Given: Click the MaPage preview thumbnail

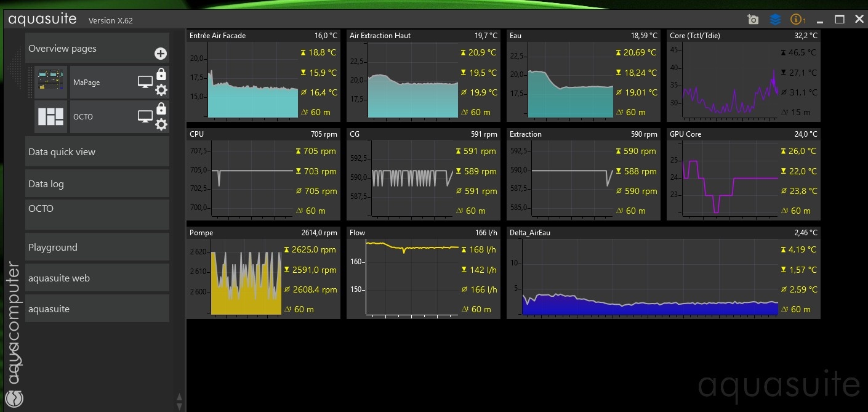Looking at the screenshot, I should (50, 83).
